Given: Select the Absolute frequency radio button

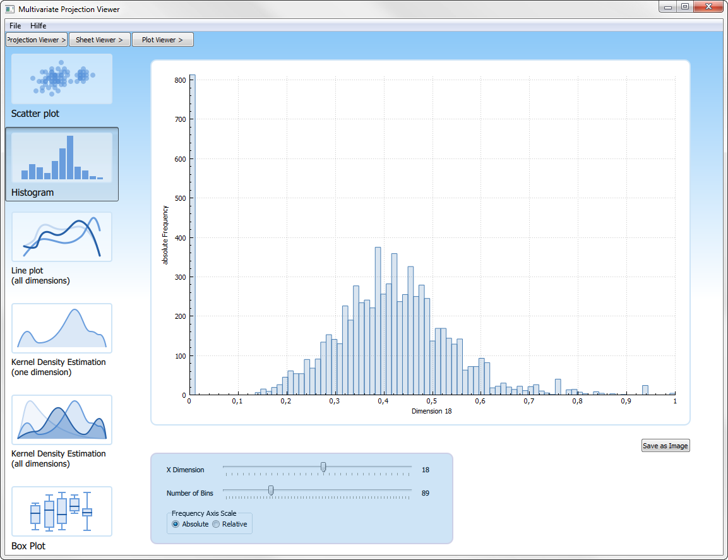Looking at the screenshot, I should coord(176,524).
